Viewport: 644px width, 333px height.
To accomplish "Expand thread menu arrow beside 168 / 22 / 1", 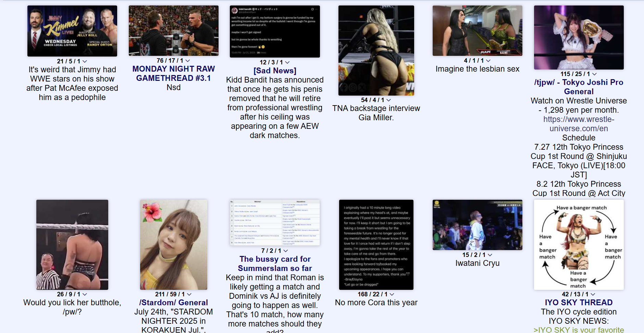I will 392,294.
